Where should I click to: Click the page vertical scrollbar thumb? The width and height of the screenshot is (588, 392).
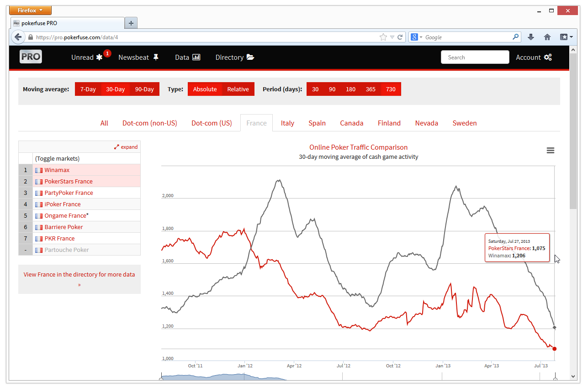coord(573,131)
